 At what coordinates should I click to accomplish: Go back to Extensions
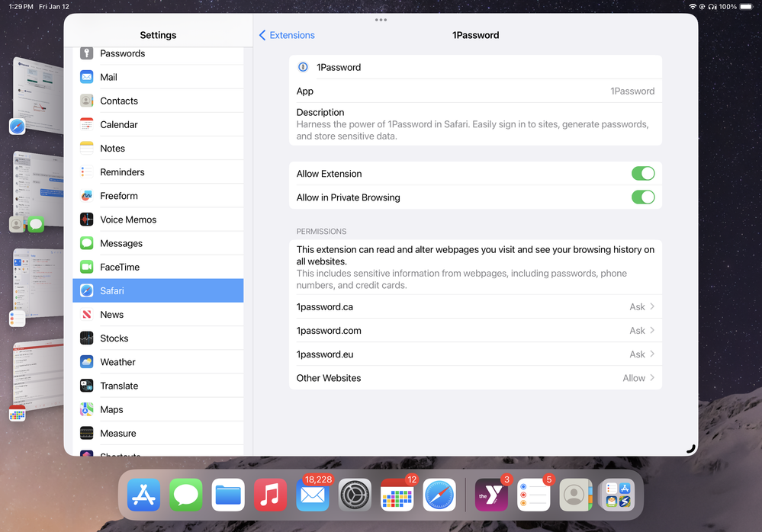tap(287, 35)
